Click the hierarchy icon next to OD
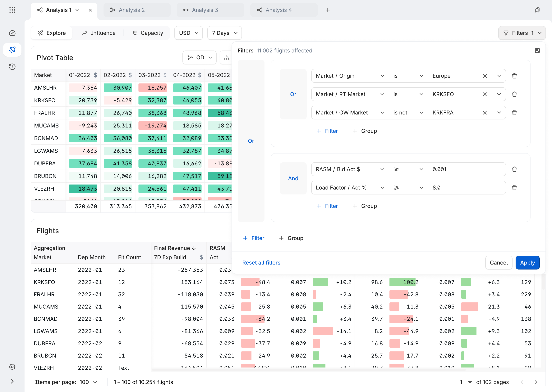The width and height of the screenshot is (552, 392). 227,57
